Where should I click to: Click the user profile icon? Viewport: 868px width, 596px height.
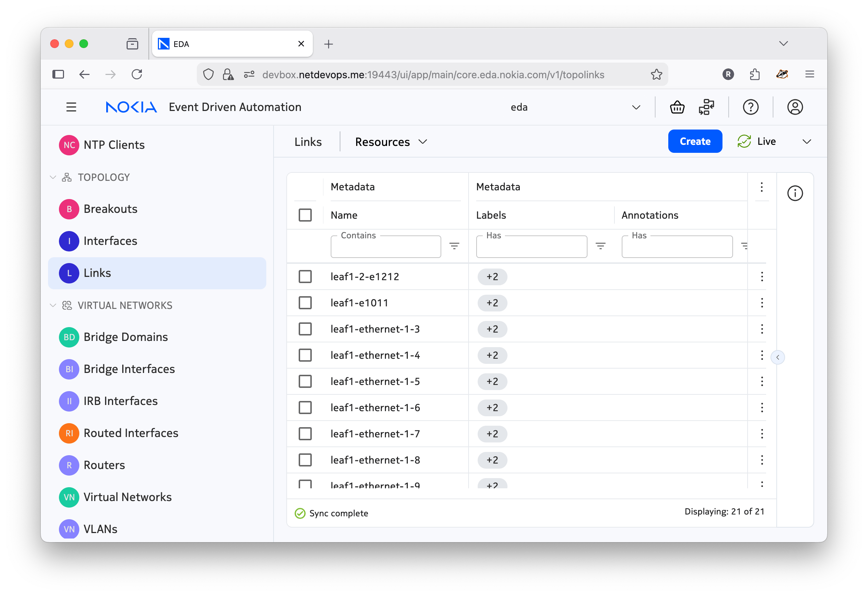click(795, 107)
